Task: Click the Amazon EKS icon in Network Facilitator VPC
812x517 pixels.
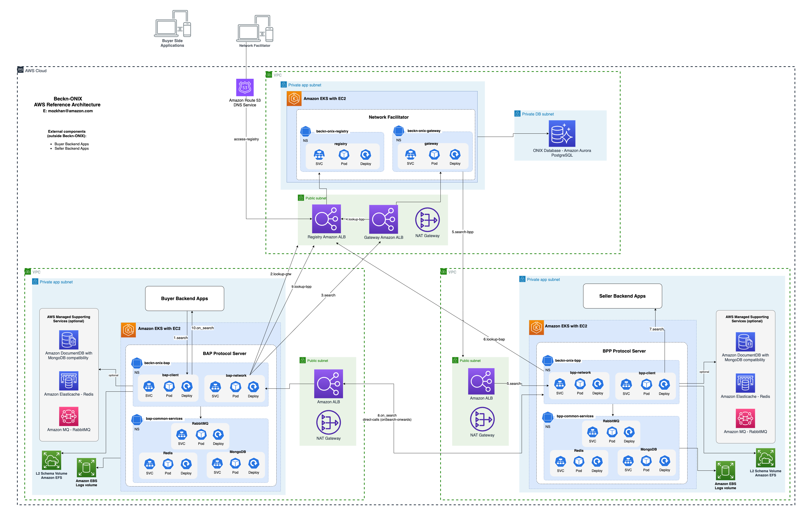Action: 294,98
